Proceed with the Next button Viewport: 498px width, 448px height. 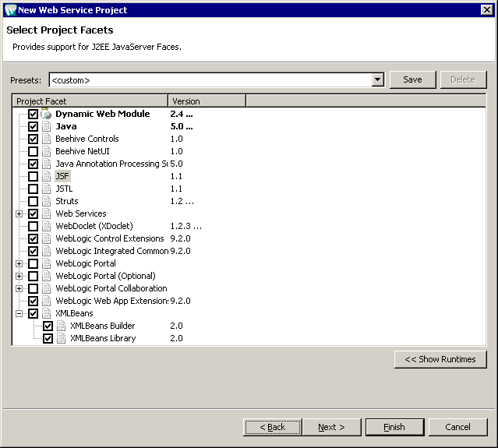331,427
